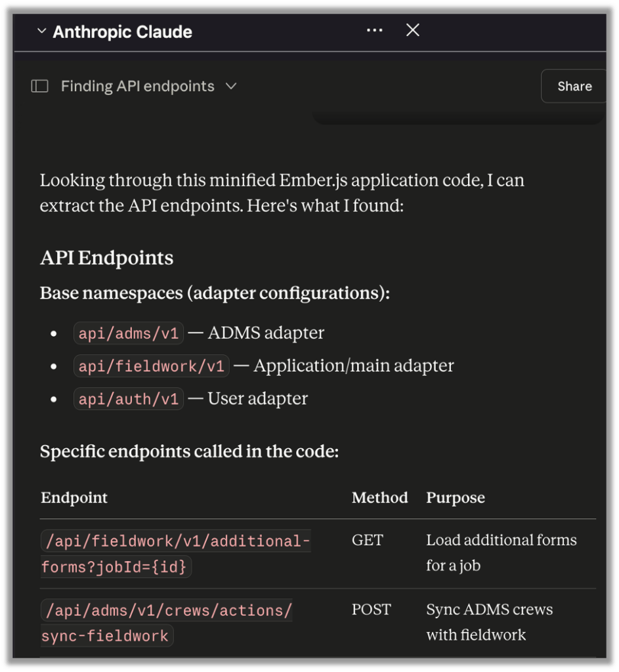Click the GET method cell

368,540
